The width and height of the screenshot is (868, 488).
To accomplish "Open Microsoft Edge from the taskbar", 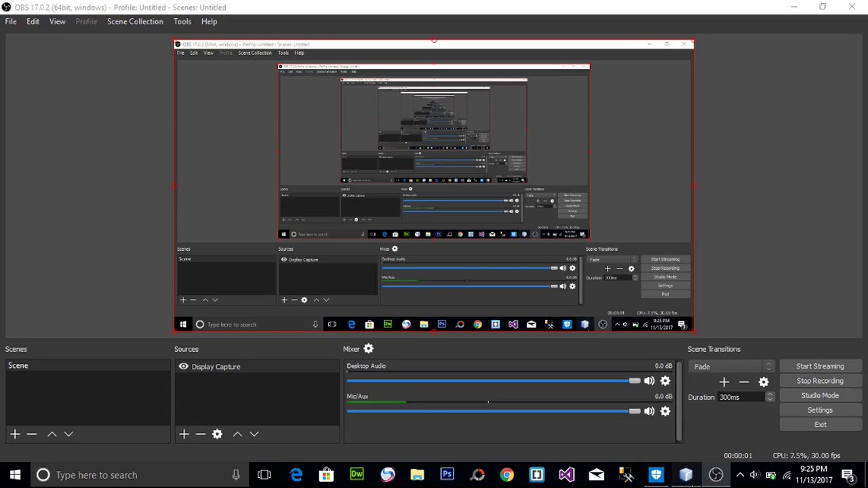I will pos(296,475).
